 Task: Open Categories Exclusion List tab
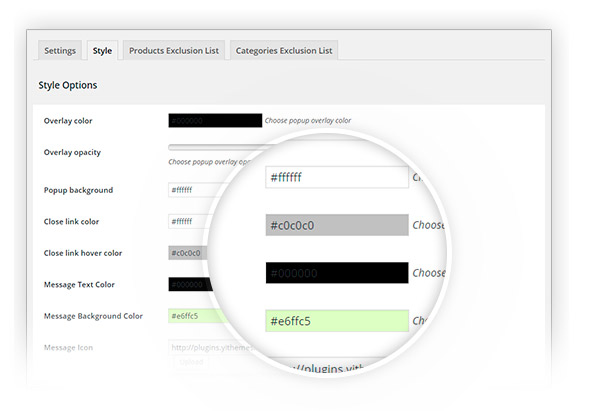pyautogui.click(x=284, y=51)
